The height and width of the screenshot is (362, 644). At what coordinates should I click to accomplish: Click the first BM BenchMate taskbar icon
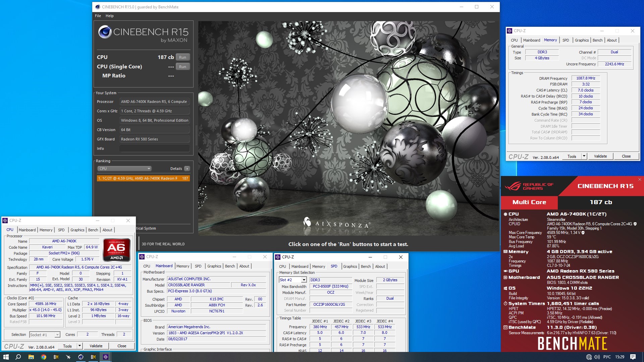click(x=56, y=357)
